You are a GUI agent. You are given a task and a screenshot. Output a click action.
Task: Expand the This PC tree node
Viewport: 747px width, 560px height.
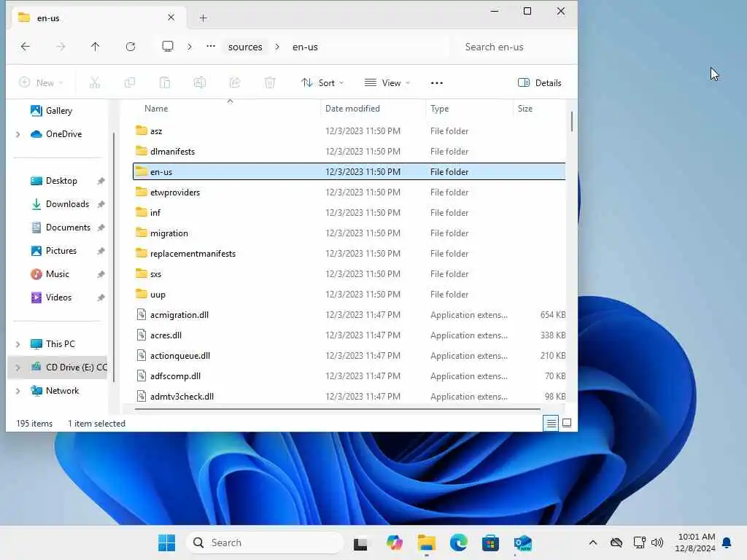point(18,344)
